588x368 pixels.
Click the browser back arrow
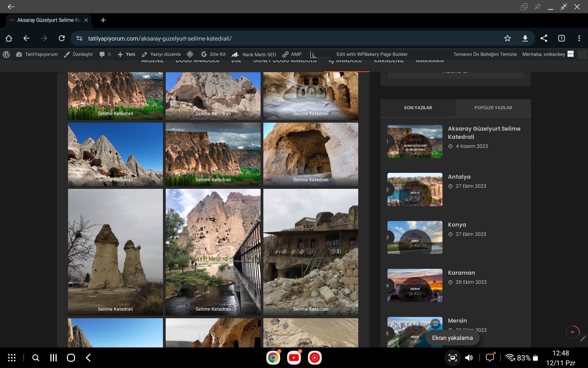coord(26,38)
